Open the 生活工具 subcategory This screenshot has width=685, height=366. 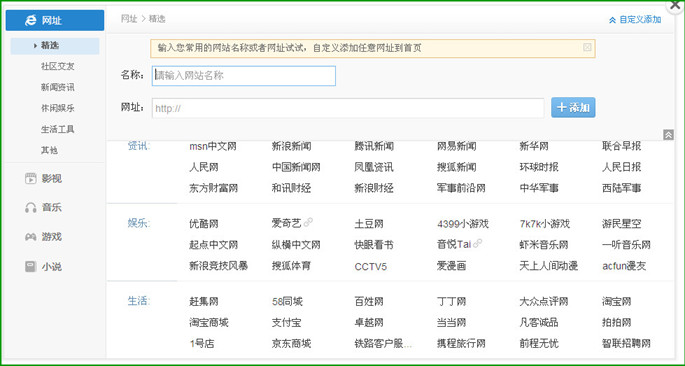click(x=58, y=129)
